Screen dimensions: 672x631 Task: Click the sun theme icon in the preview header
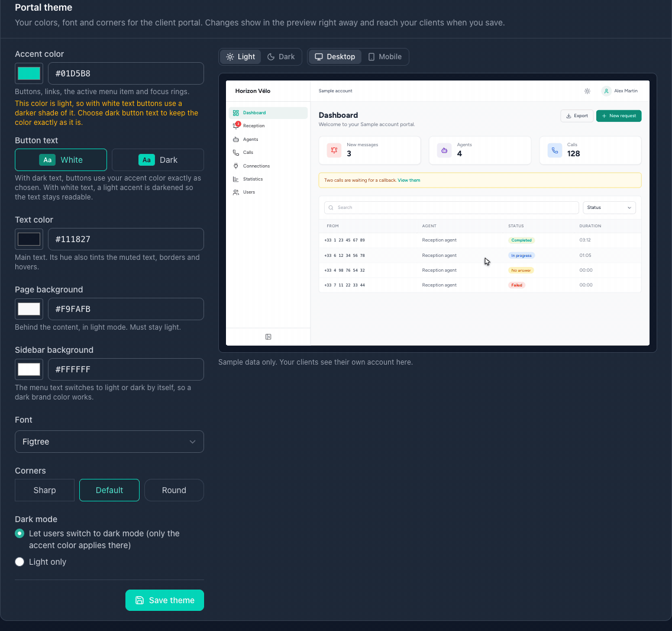tap(587, 91)
